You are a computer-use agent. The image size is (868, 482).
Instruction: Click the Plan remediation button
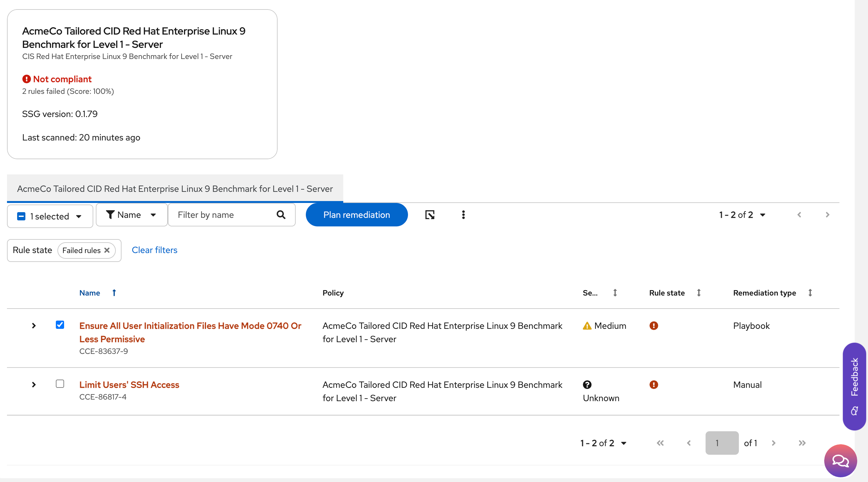pos(357,215)
